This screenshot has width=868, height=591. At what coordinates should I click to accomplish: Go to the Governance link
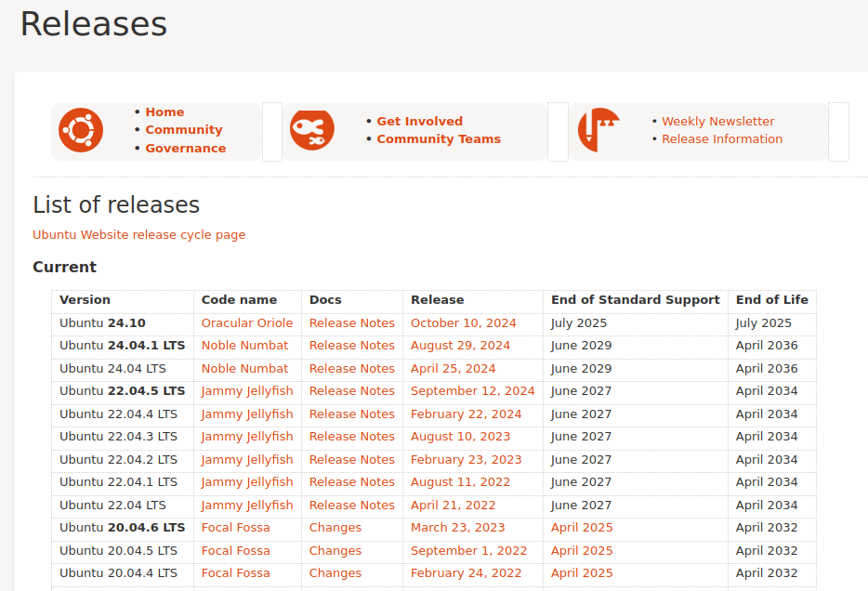click(186, 149)
